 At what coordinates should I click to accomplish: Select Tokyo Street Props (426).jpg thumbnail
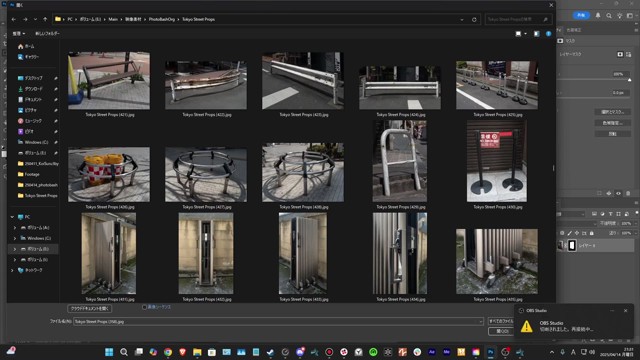click(109, 175)
